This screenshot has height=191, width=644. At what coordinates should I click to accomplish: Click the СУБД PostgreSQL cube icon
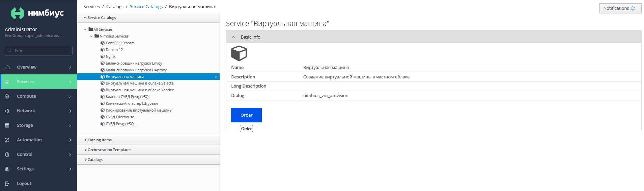tap(103, 124)
